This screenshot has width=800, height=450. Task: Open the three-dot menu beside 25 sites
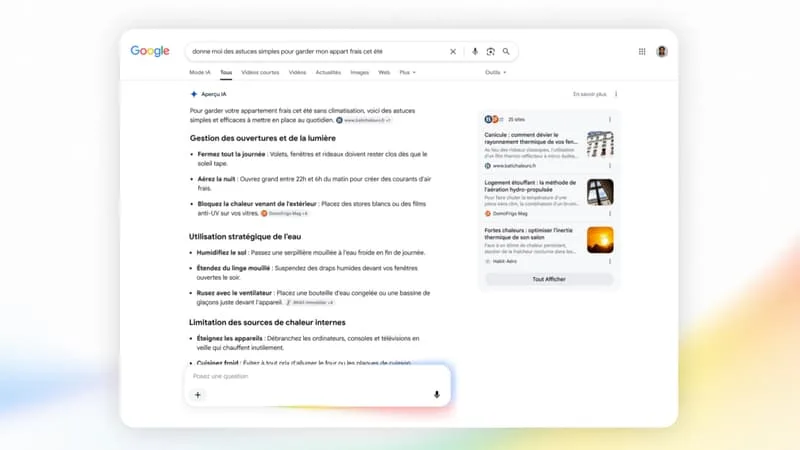pyautogui.click(x=610, y=119)
